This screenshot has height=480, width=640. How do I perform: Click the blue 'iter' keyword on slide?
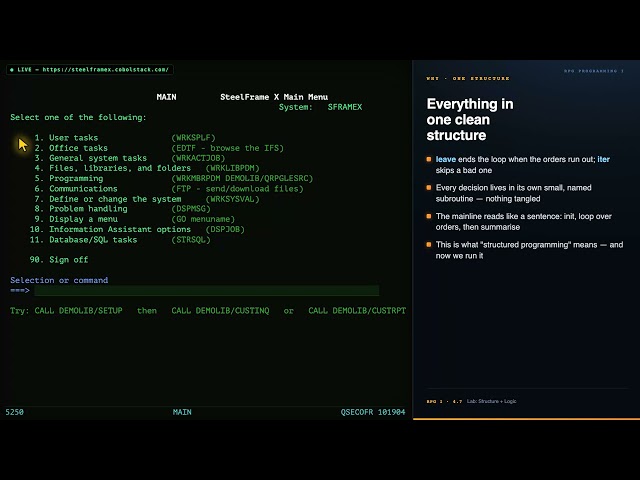[x=604, y=159]
